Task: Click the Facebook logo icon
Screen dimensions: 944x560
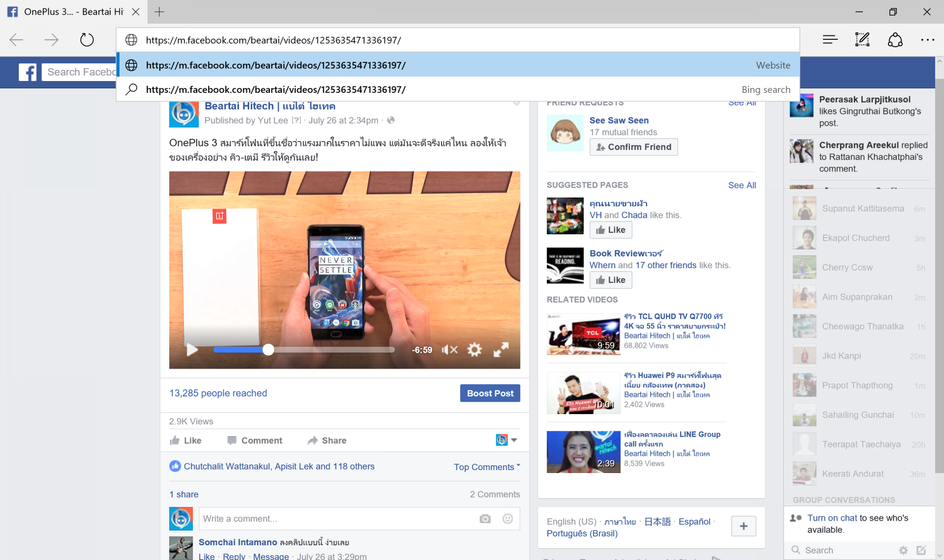Action: (28, 72)
